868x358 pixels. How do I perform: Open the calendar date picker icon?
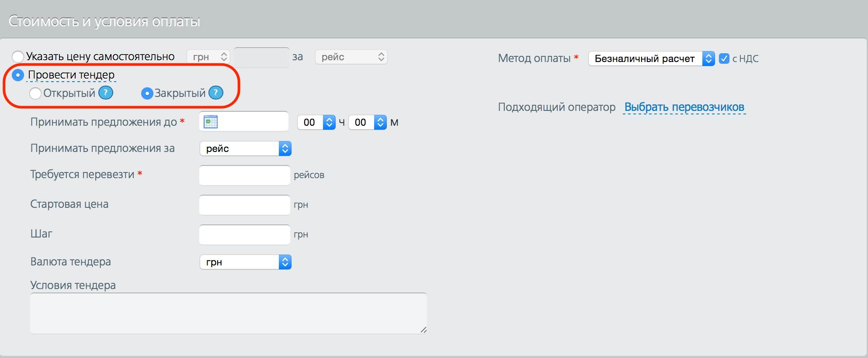point(211,122)
